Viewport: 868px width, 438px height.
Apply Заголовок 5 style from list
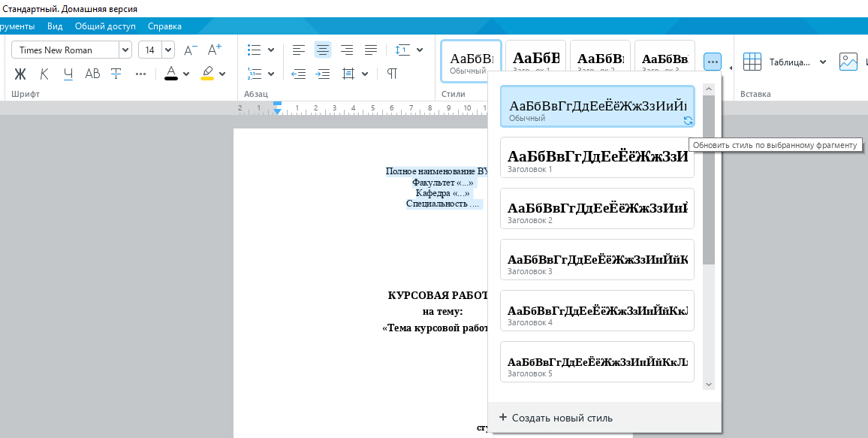click(597, 361)
